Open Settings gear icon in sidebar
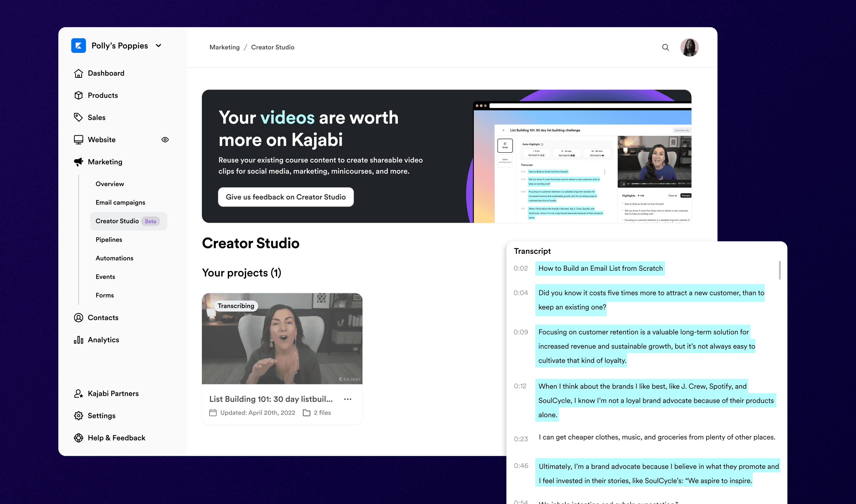Viewport: 856px width, 504px height. [78, 416]
